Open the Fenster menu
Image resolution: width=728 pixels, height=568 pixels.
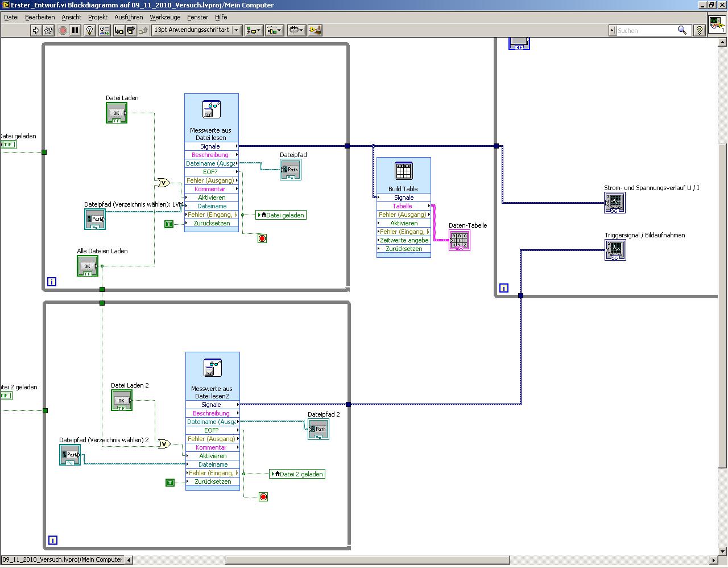198,17
